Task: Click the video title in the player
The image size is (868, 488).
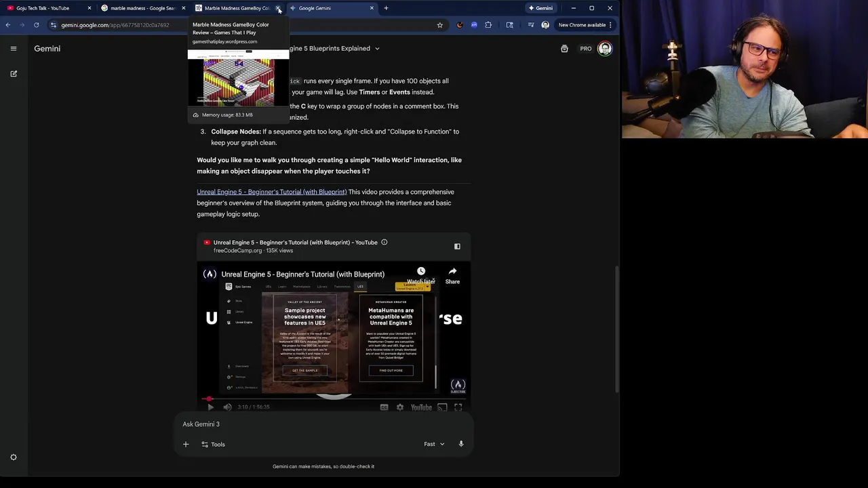Action: tap(302, 274)
